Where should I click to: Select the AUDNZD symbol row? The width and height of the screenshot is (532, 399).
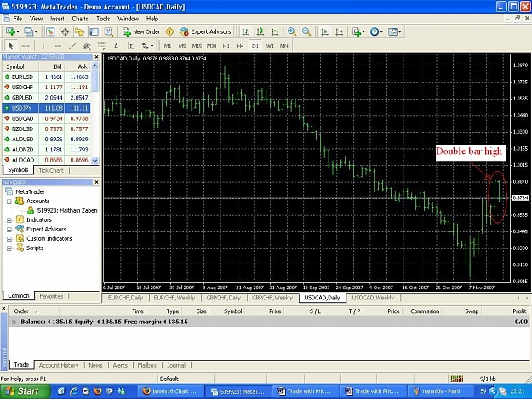tap(46, 150)
